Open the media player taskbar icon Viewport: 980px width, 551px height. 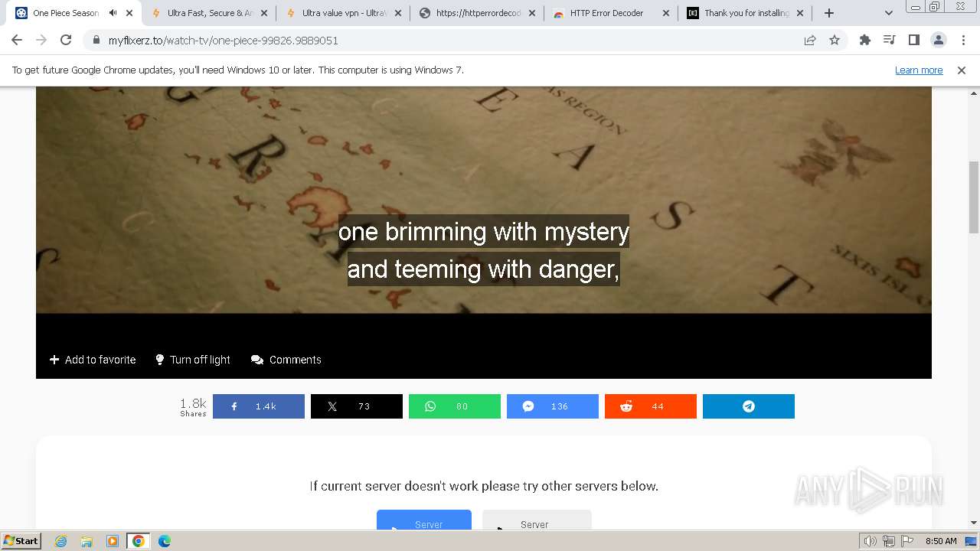pos(113,541)
